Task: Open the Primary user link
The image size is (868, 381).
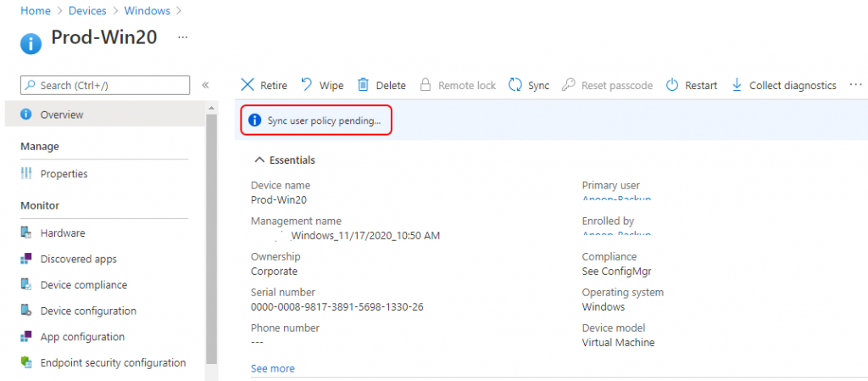Action: [617, 197]
